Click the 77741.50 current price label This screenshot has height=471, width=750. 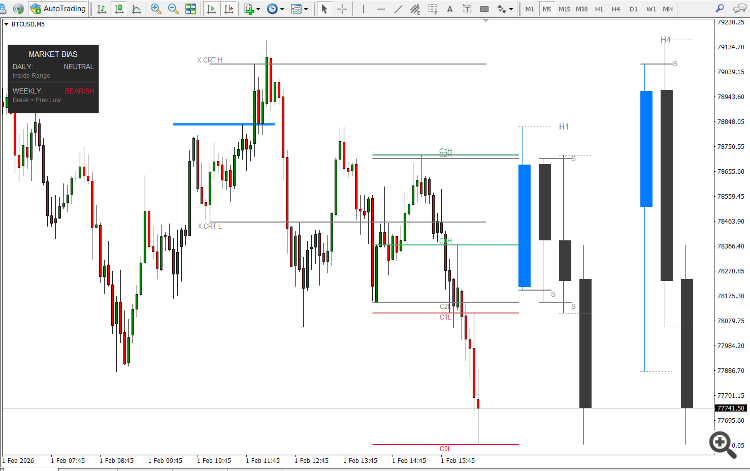731,408
